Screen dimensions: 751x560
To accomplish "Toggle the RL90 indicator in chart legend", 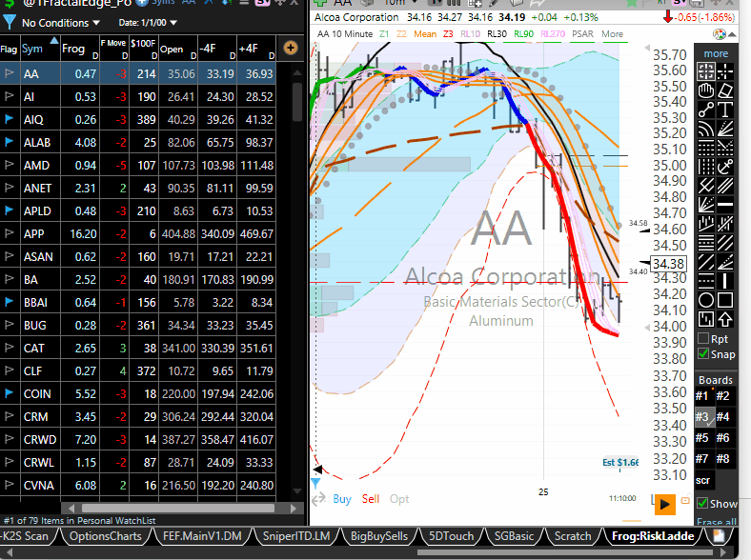I will pos(523,34).
